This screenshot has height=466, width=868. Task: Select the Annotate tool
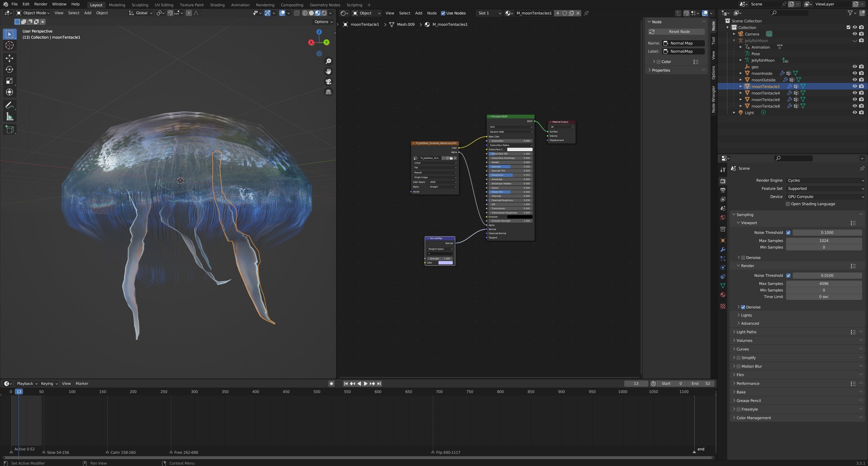9,106
